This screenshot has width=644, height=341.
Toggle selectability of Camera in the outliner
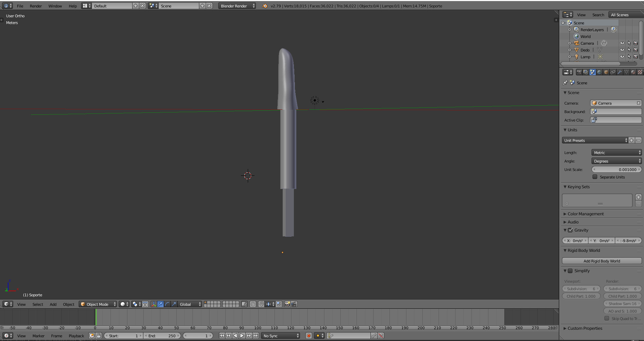[x=629, y=43]
